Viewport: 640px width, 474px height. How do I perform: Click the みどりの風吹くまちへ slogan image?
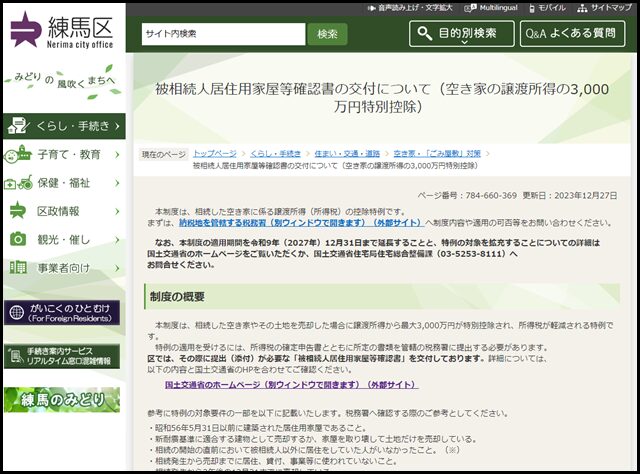64,81
